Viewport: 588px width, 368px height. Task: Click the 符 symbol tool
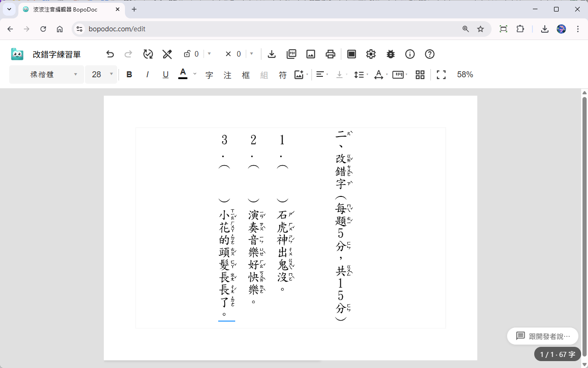pyautogui.click(x=283, y=75)
